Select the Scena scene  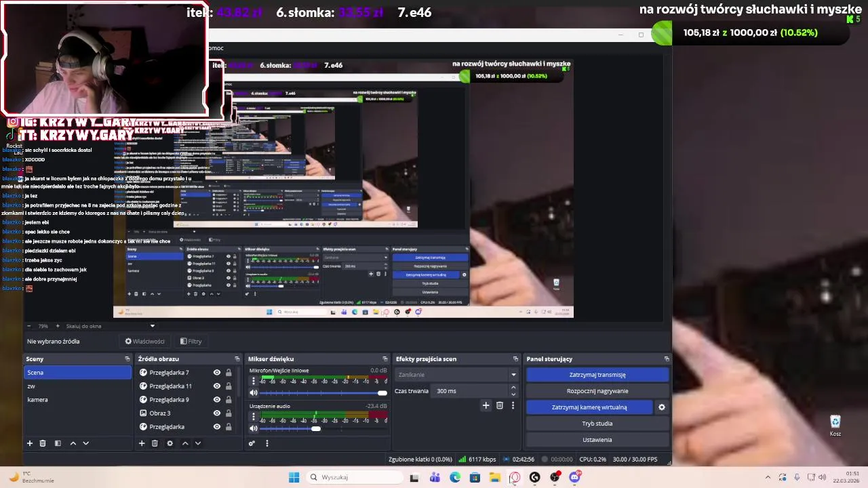click(77, 373)
